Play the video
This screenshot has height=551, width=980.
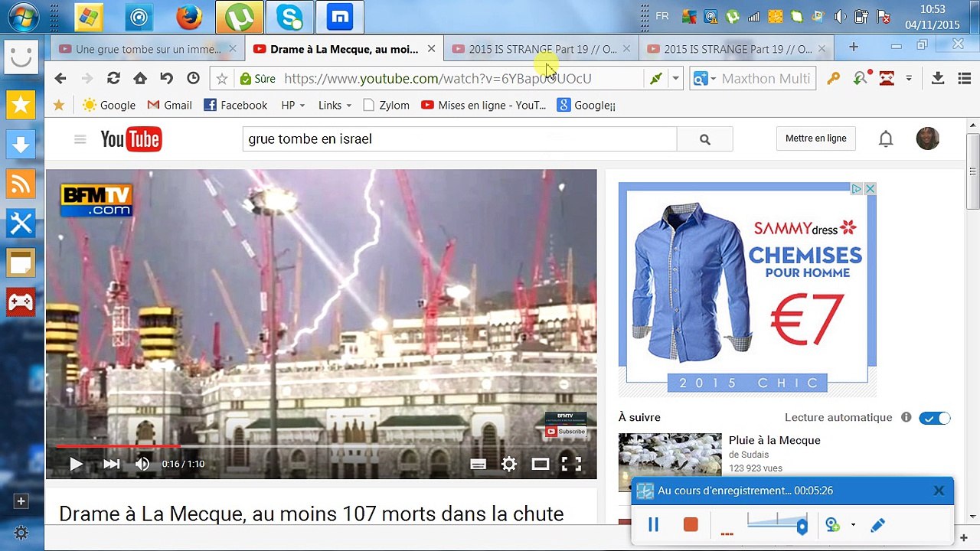click(x=76, y=464)
